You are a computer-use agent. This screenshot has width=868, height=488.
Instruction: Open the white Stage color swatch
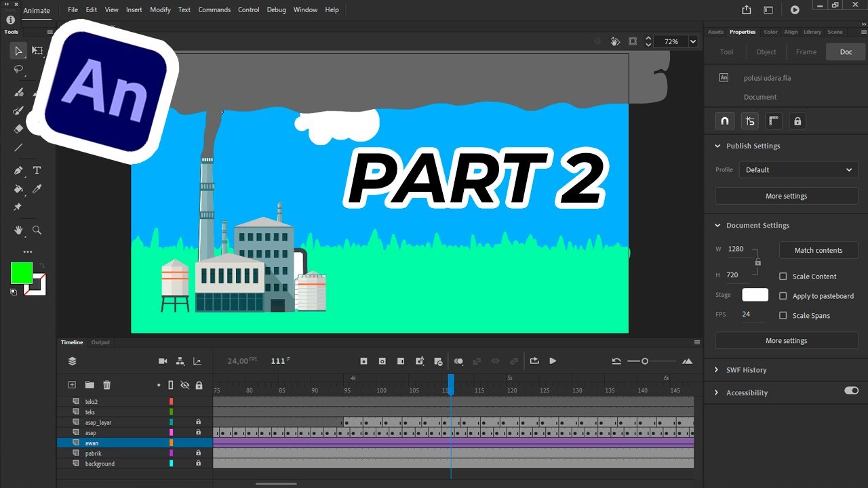(x=755, y=295)
